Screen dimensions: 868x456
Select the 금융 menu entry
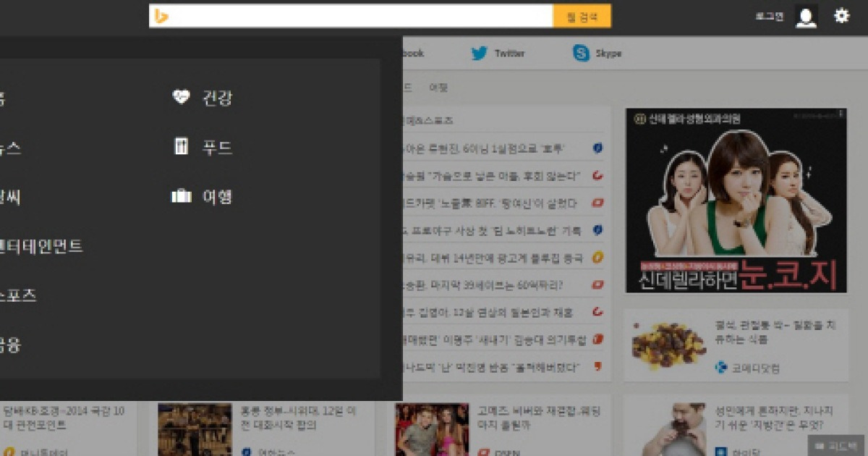(11, 345)
